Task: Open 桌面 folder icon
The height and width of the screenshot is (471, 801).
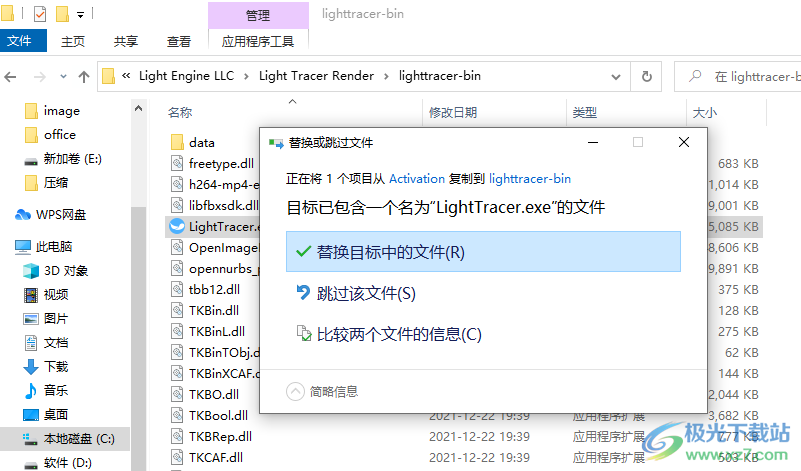Action: (x=31, y=415)
